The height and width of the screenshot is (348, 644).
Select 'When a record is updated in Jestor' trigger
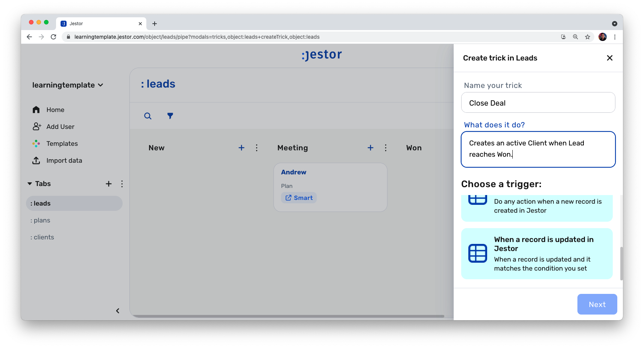click(x=537, y=254)
